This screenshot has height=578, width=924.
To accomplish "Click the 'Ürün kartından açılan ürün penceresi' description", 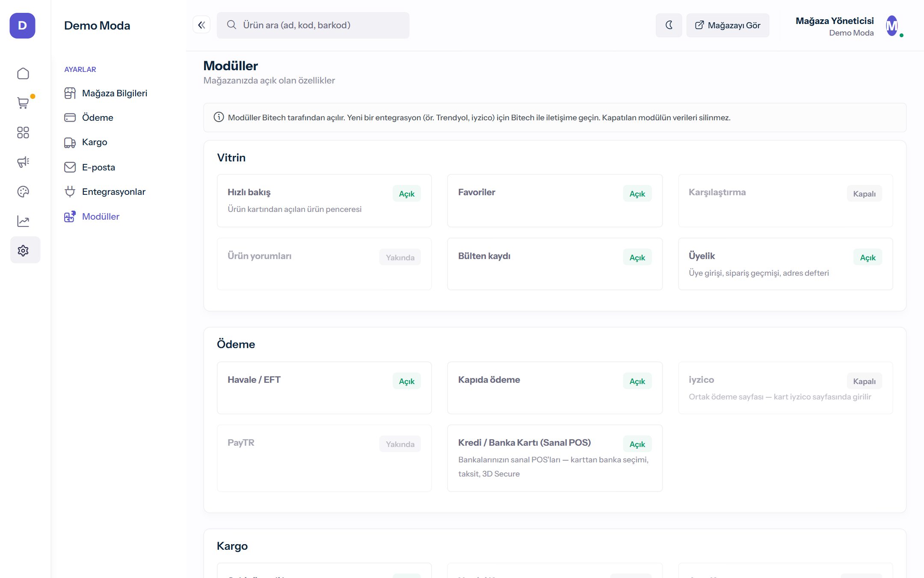I will pyautogui.click(x=295, y=209).
